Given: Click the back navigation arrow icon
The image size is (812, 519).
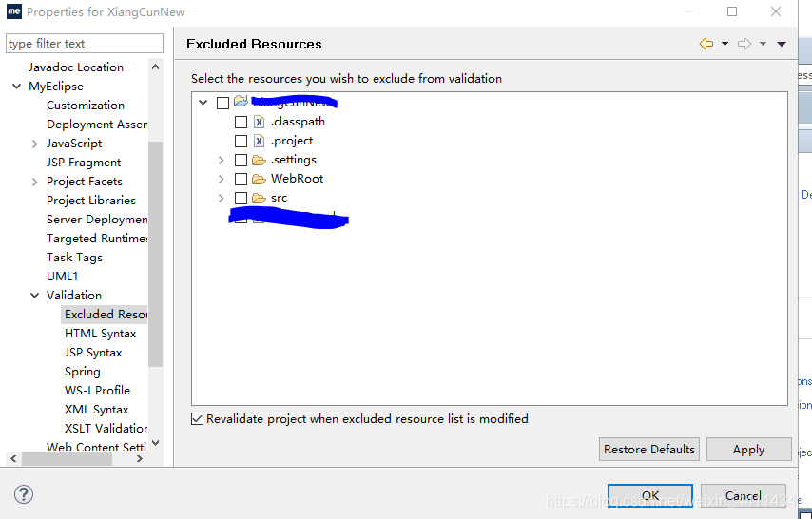Looking at the screenshot, I should click(x=706, y=44).
